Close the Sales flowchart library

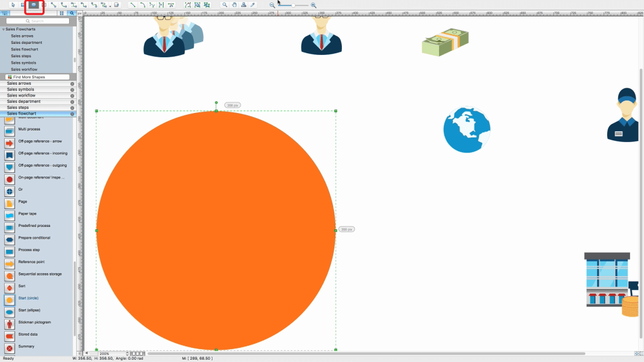(x=72, y=113)
